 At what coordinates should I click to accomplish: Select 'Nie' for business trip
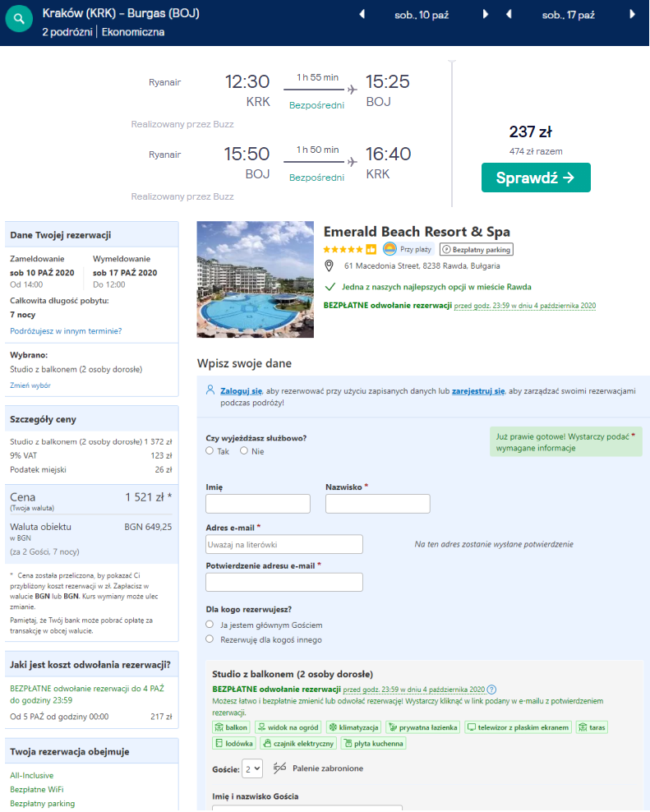(244, 450)
